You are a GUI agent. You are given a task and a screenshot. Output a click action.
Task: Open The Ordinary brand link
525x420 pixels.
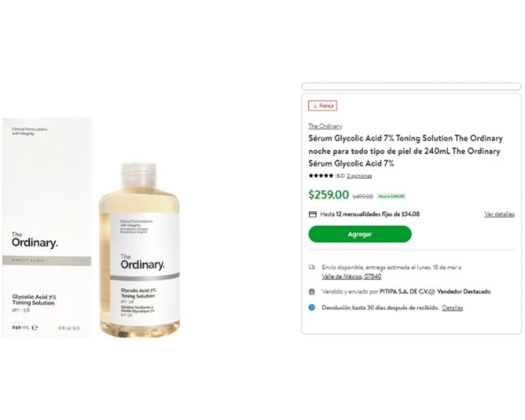pyautogui.click(x=325, y=126)
